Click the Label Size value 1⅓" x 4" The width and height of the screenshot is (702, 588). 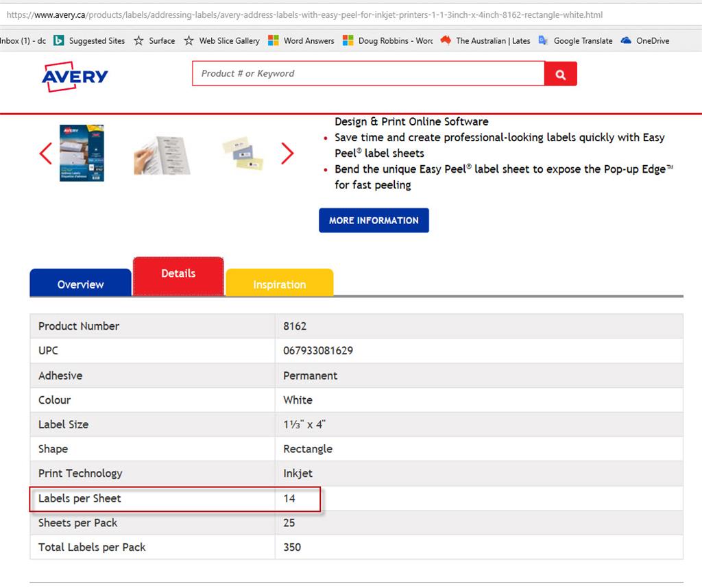tap(304, 424)
